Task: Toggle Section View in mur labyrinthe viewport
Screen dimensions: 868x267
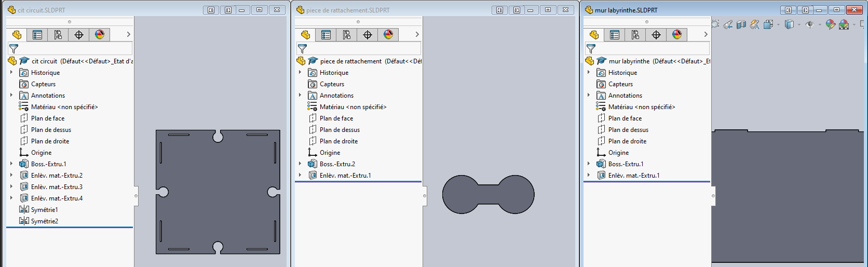Action: click(x=741, y=24)
